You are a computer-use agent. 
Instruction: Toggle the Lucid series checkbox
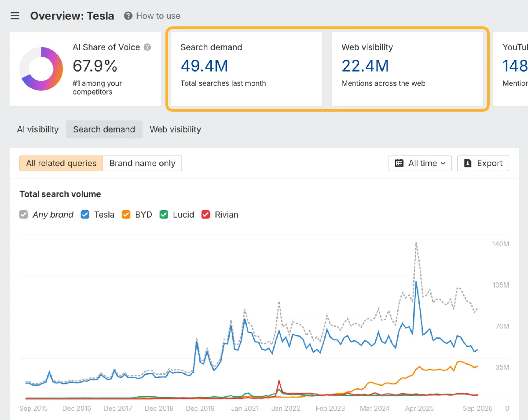point(164,215)
